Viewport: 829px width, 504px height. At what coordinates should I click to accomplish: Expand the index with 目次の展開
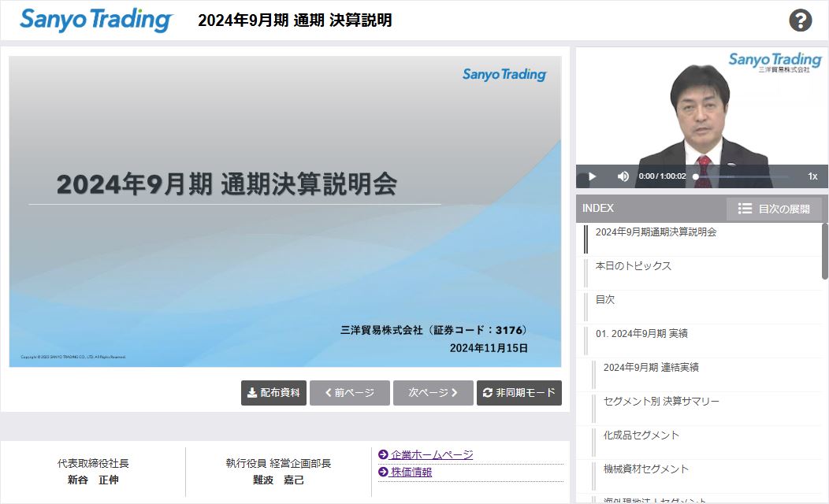[774, 209]
